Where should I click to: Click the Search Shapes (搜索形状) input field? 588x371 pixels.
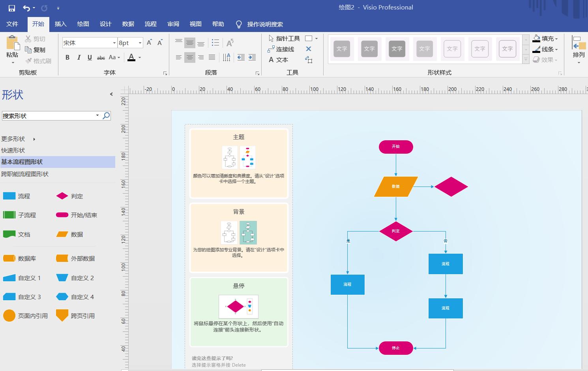point(47,116)
